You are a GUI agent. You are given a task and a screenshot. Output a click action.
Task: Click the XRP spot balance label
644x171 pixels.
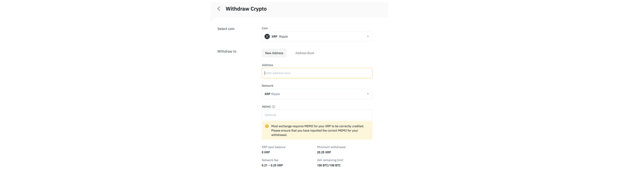[x=273, y=147]
